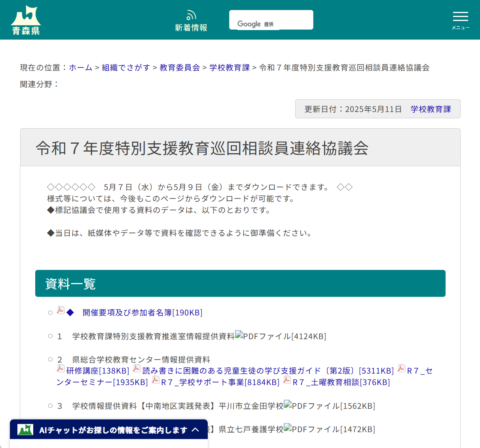Click the broken PDFファイル image for 学校教育課特別支援教育推進室情報提供資料
The height and width of the screenshot is (448, 480).
point(238,335)
